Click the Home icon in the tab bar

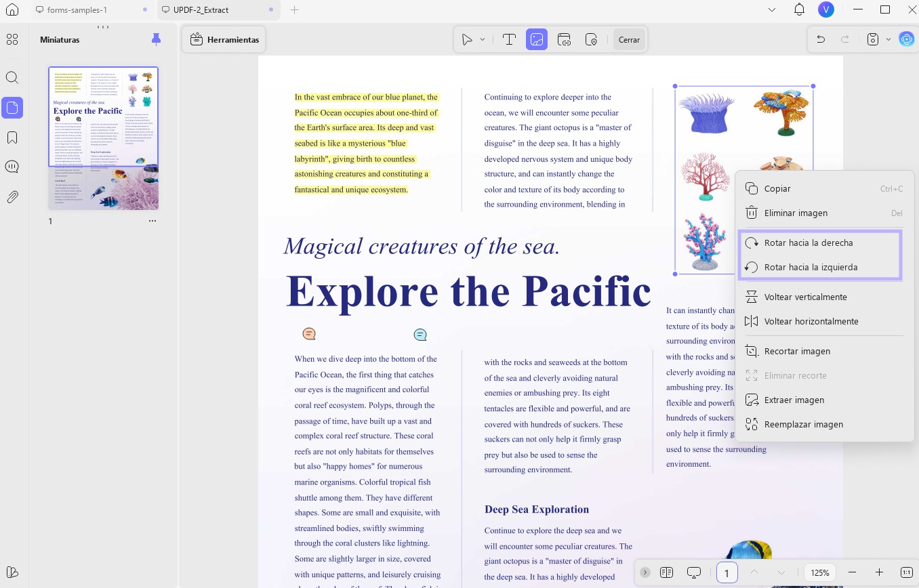click(x=12, y=10)
